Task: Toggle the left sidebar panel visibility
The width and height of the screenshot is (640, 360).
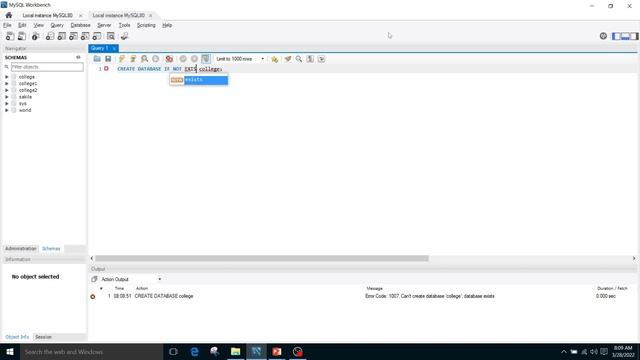Action: [x=616, y=36]
